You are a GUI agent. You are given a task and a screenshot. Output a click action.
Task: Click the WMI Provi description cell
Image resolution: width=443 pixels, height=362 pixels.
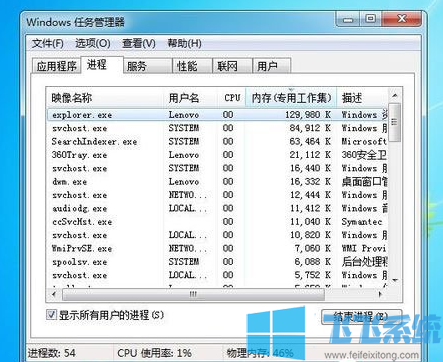(x=364, y=248)
